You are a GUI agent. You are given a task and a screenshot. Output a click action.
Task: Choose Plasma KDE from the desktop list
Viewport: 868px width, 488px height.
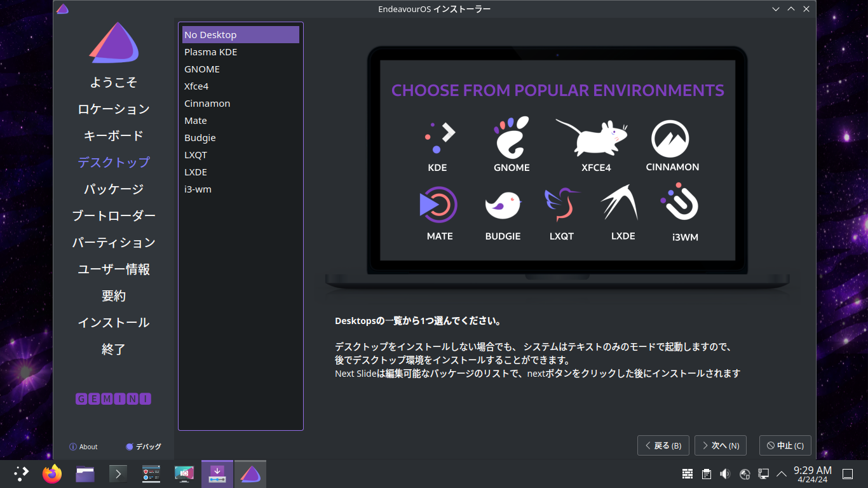point(241,52)
